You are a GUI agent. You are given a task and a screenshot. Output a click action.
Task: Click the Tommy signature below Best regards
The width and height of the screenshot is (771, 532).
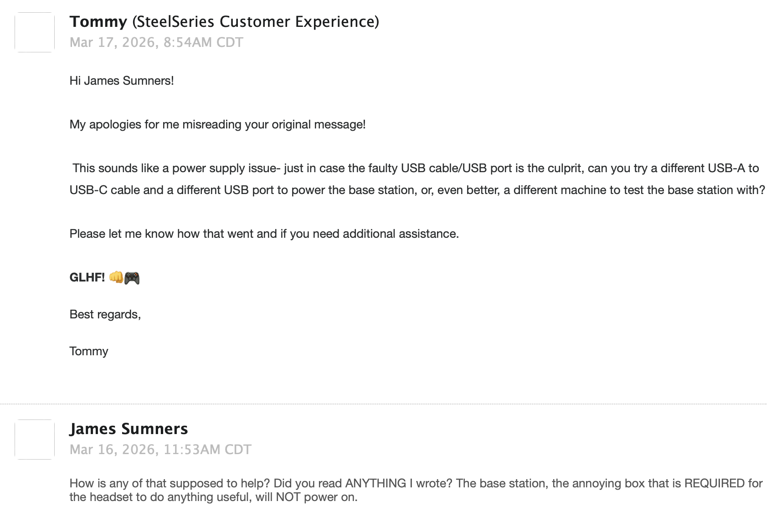[89, 351]
